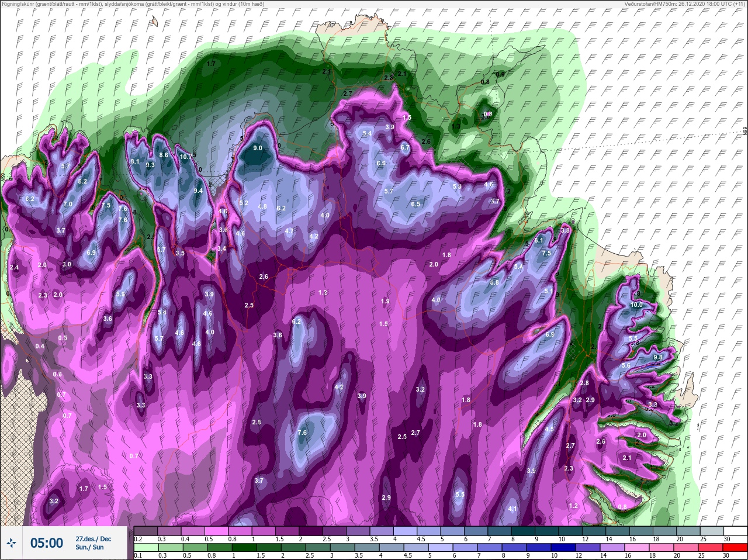Screen dimensions: 748x560
Task: Click the 9.0 precipitation value on the map
Action: (257, 148)
